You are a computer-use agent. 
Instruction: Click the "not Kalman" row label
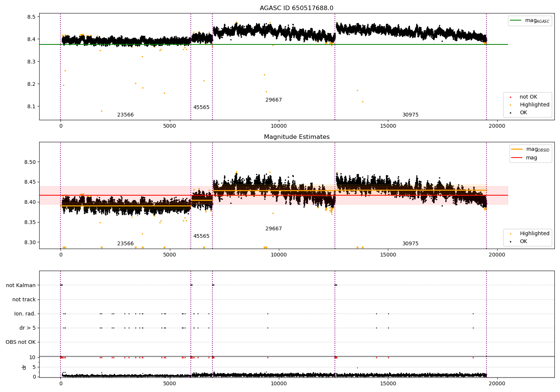[x=21, y=286]
